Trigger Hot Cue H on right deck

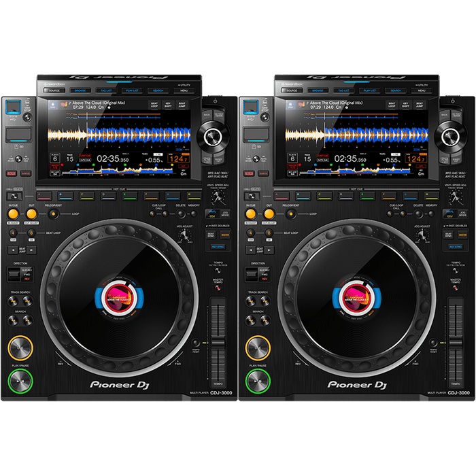point(432,196)
